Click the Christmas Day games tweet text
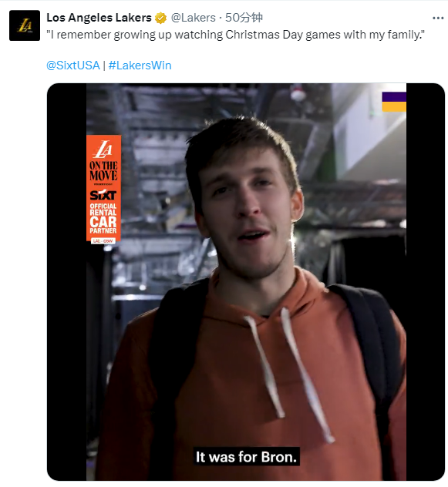Screen dimensions: 448x487 click(x=235, y=35)
